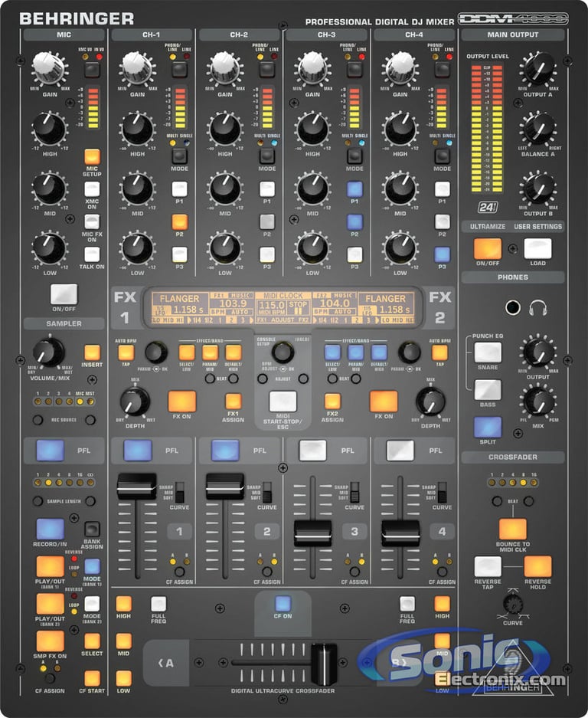588x718 pixels.
Task: Click the channel 1 fader handle
Action: (x=137, y=487)
